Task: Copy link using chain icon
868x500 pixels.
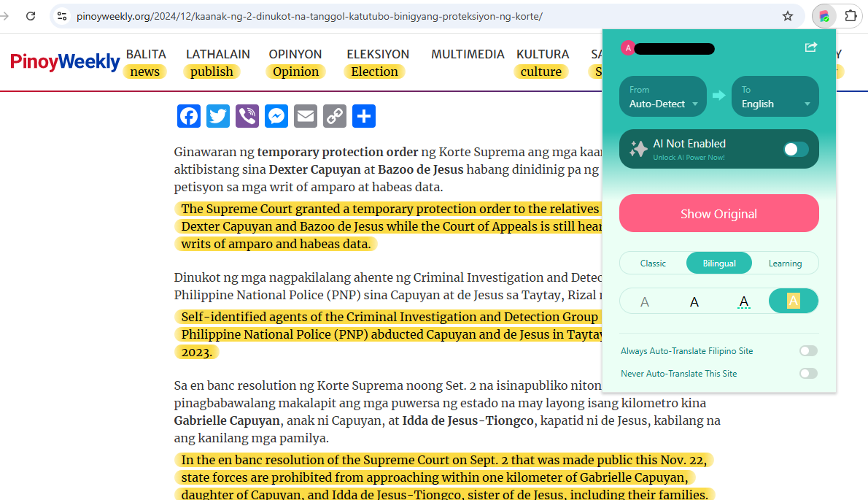Action: tap(335, 117)
